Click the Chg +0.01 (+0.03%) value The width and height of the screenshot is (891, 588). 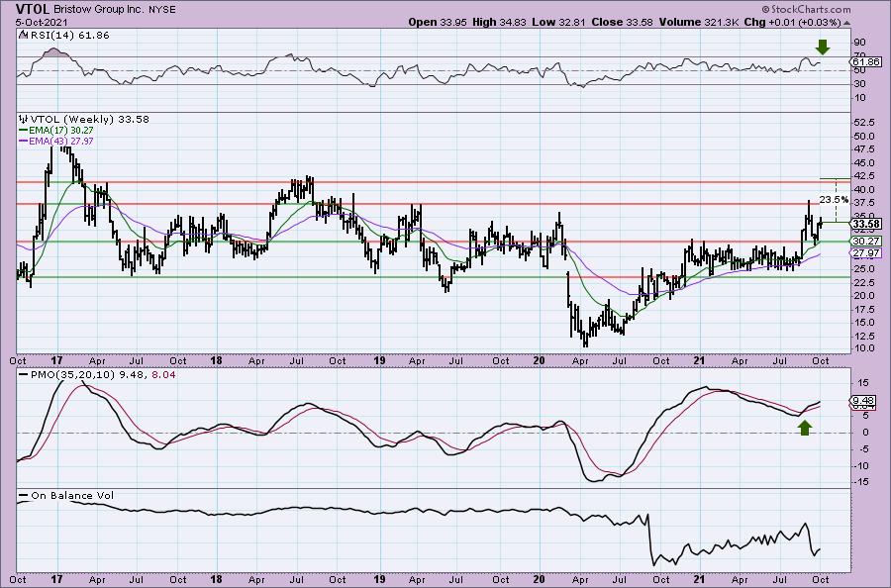[793, 22]
